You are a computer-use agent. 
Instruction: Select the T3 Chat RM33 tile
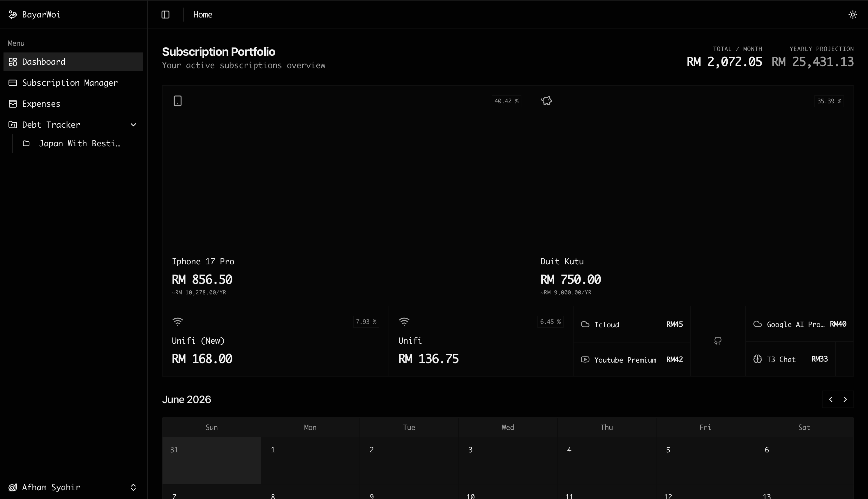tap(790, 359)
